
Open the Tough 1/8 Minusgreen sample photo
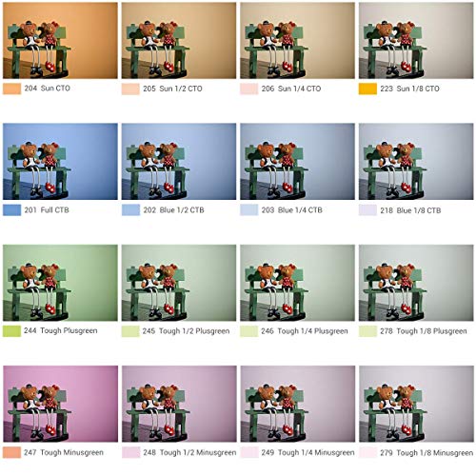click(x=416, y=404)
